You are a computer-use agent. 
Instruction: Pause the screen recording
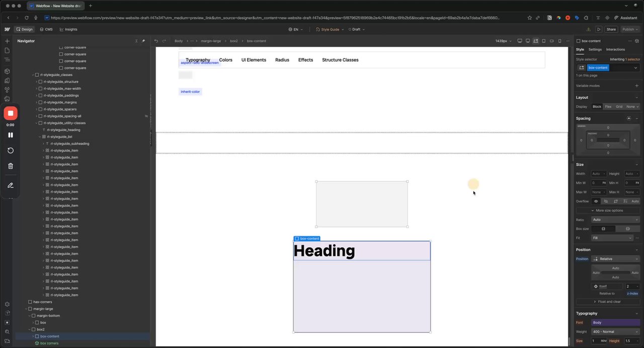(x=11, y=135)
